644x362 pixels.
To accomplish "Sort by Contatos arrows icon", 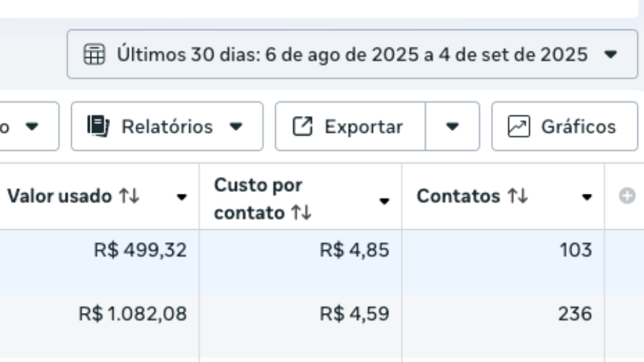I will tap(517, 196).
